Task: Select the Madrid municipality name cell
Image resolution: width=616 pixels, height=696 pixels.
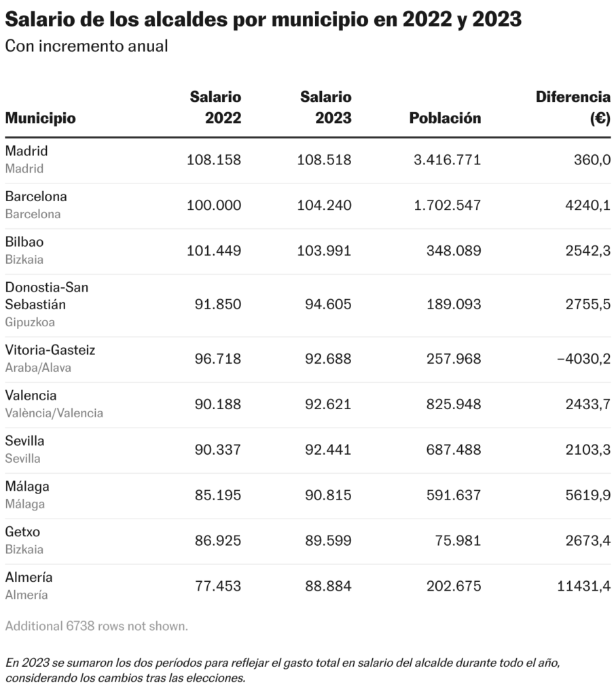Action: coord(26,151)
